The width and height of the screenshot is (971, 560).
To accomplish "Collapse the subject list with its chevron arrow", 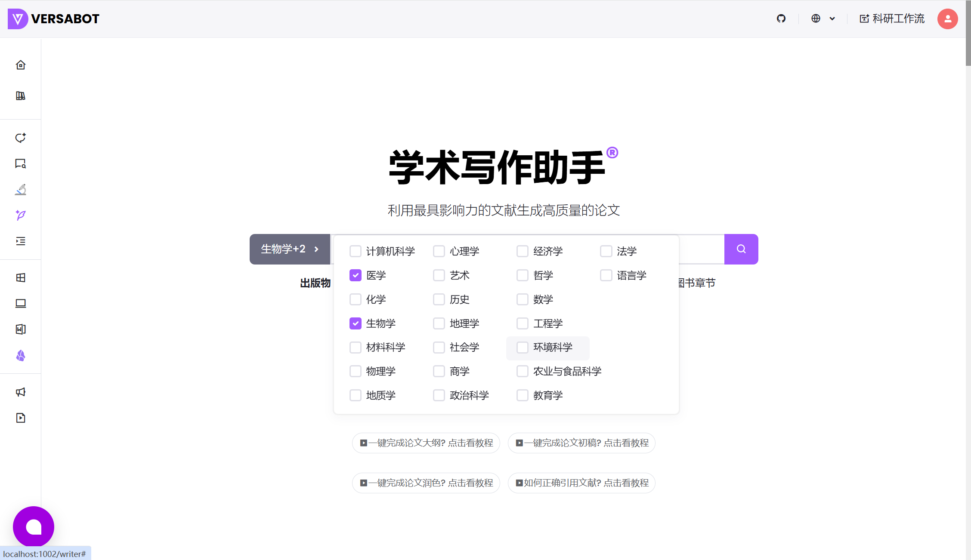I will click(x=316, y=249).
